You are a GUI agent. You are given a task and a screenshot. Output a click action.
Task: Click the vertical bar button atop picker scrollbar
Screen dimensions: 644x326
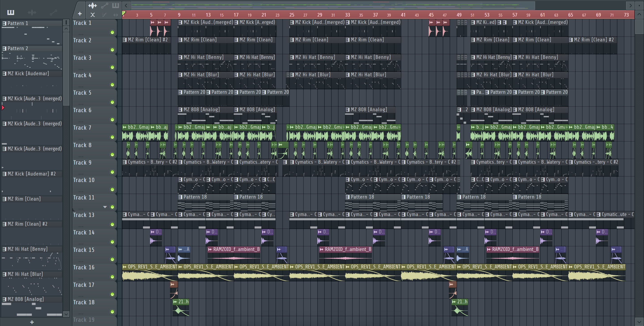coord(66,22)
